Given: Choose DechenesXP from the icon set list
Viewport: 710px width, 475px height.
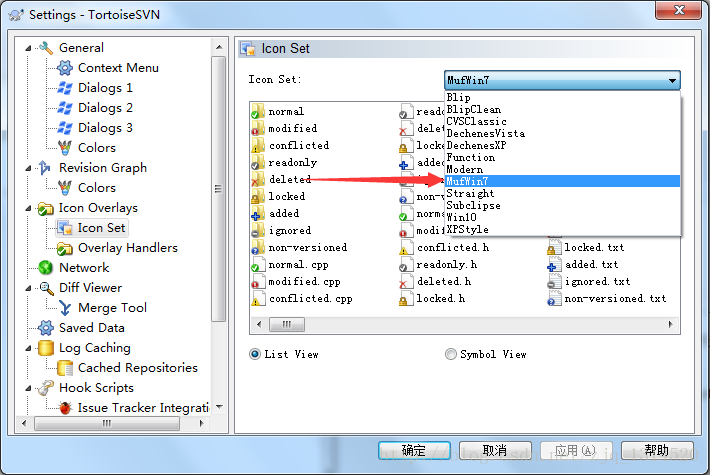Looking at the screenshot, I should coord(562,145).
